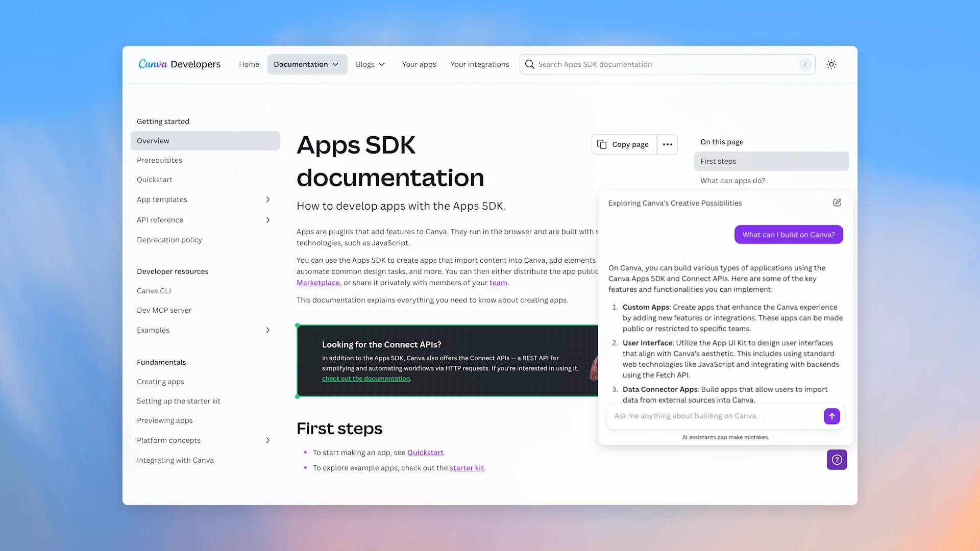Go to the Your apps menu item
This screenshot has width=980, height=551.
pyautogui.click(x=419, y=64)
